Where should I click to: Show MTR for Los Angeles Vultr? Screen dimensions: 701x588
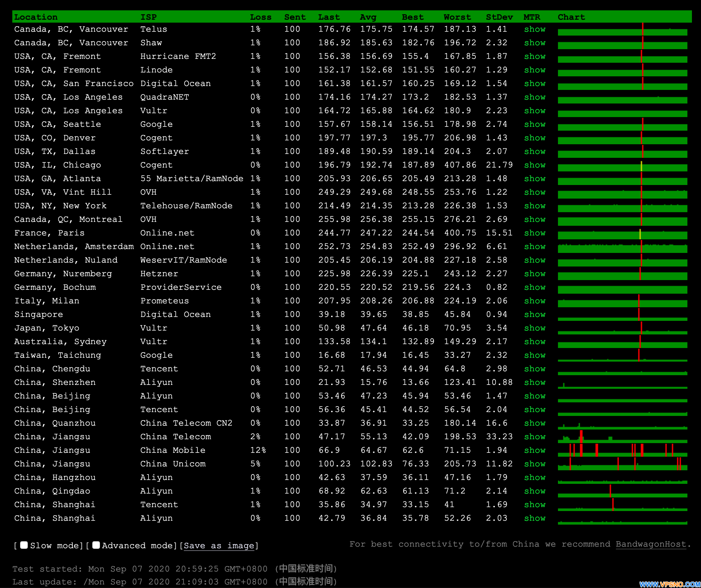coord(535,111)
